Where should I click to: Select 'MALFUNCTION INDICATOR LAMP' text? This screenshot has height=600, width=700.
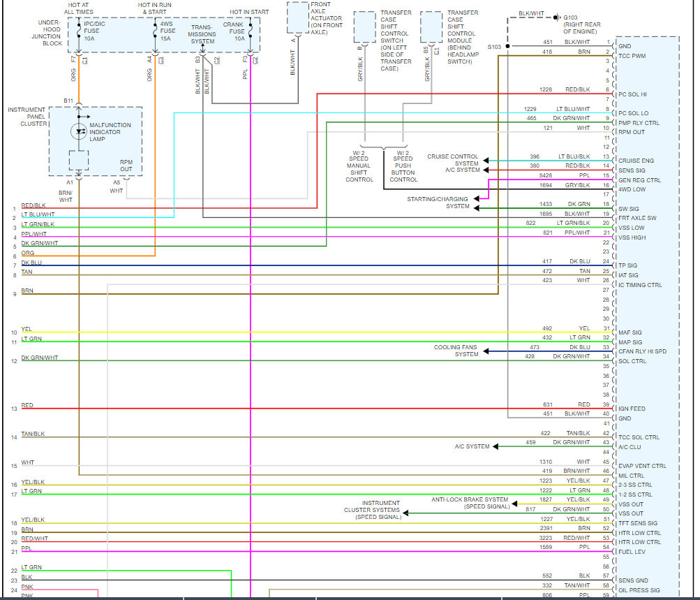click(110, 132)
